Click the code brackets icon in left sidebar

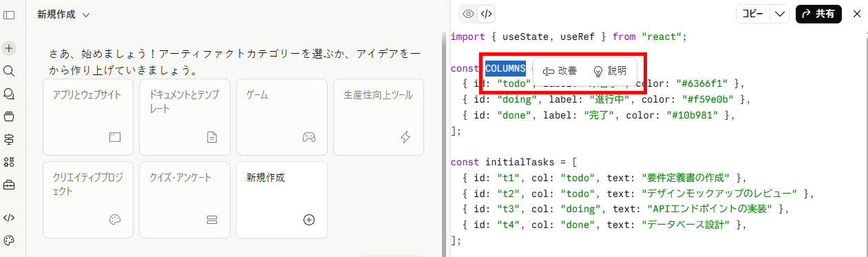pyautogui.click(x=9, y=218)
